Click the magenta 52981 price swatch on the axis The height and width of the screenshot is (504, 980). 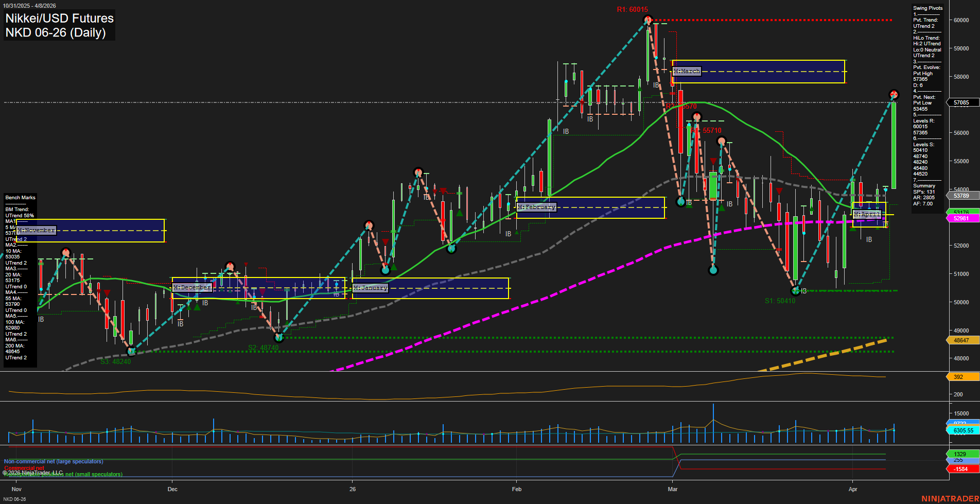[961, 218]
